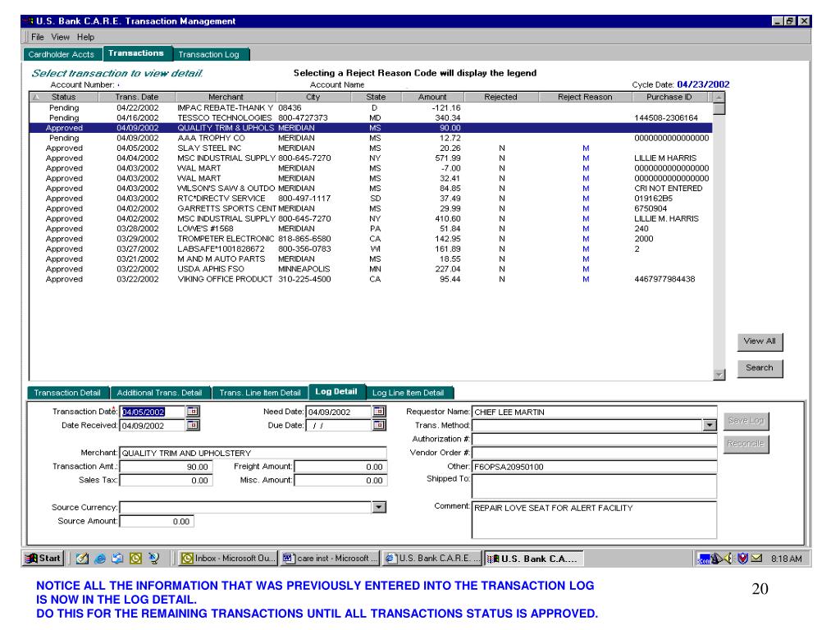Image resolution: width=840 pixels, height=630 pixels.
Task: Open calendar picker for Date Received
Action: (x=193, y=426)
